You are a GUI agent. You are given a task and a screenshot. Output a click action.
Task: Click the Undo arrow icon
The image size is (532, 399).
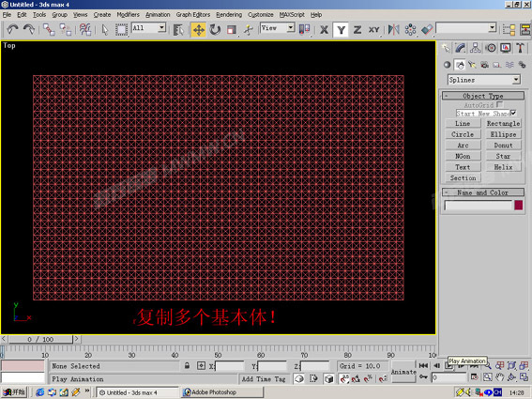(12, 29)
